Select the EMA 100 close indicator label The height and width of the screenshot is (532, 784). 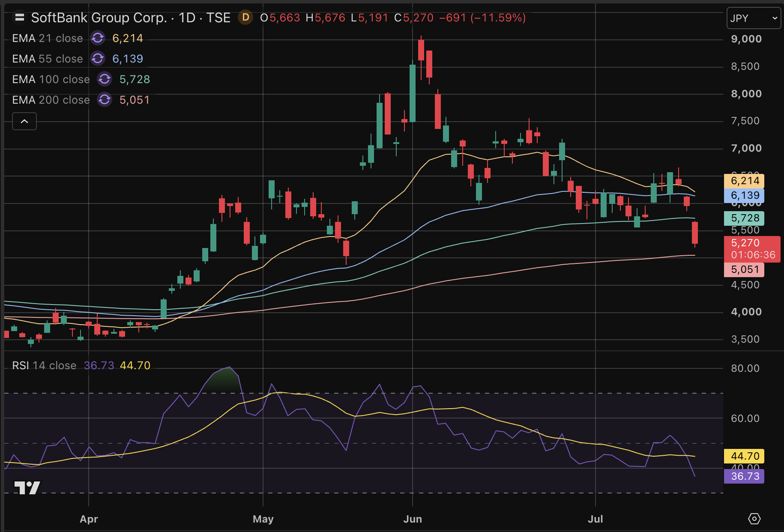coord(51,79)
